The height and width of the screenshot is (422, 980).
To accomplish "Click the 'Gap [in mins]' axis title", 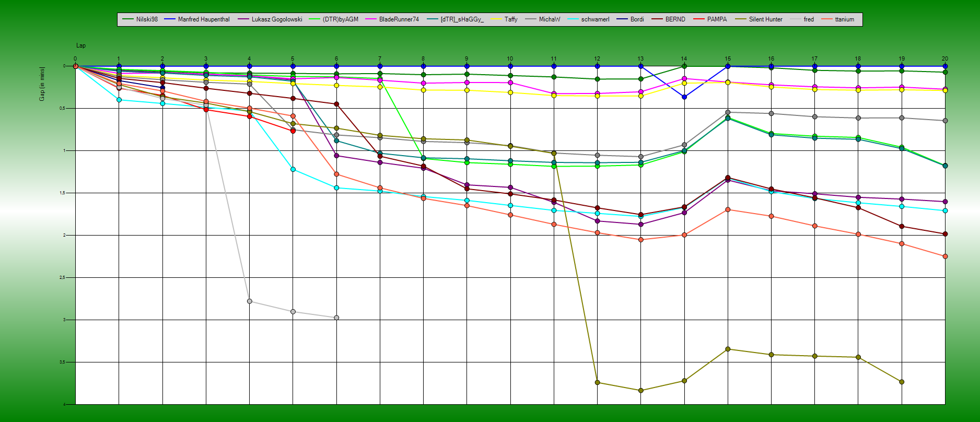I will pyautogui.click(x=42, y=84).
